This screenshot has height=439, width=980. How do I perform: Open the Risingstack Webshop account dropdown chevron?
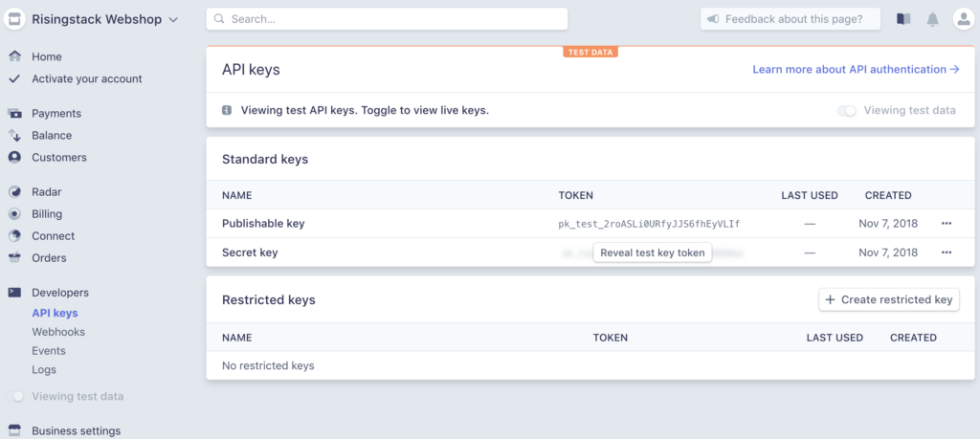(173, 20)
